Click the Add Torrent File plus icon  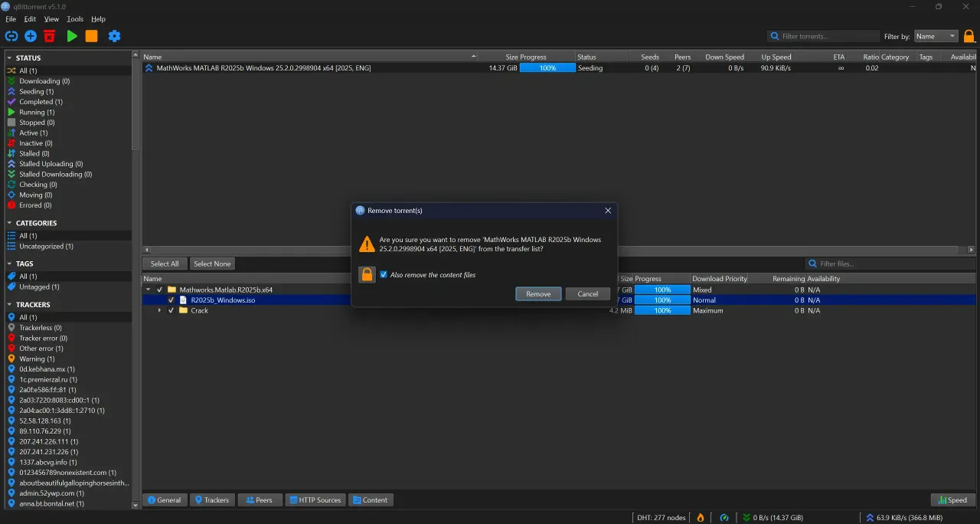[31, 36]
